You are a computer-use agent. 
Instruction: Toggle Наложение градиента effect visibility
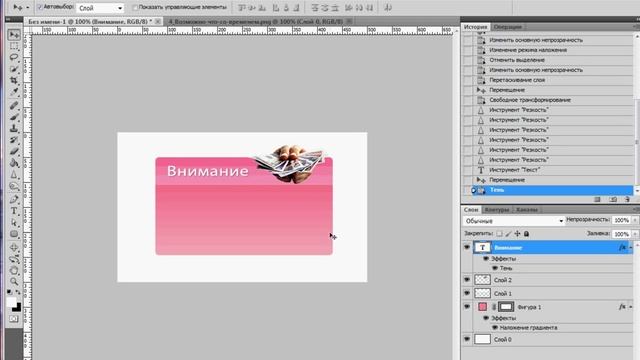pos(495,327)
